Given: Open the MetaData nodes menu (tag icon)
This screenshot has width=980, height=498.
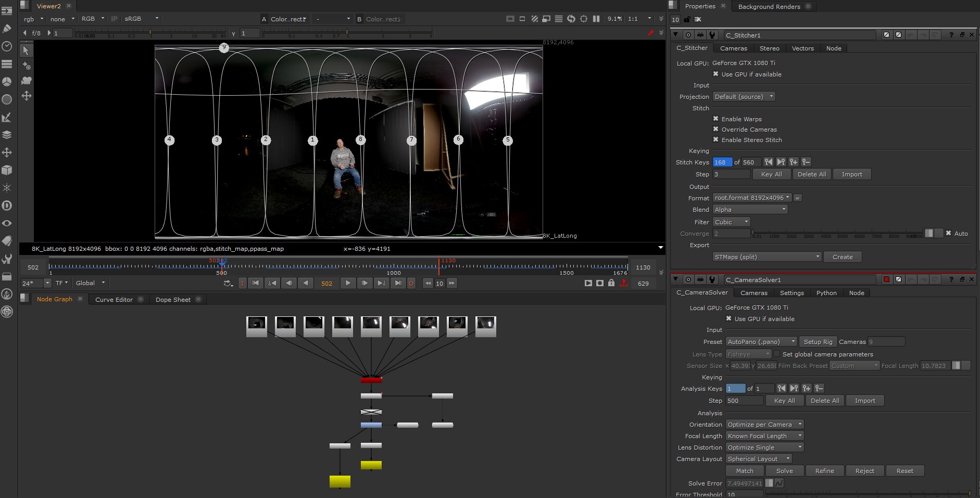Looking at the screenshot, I should (x=7, y=241).
